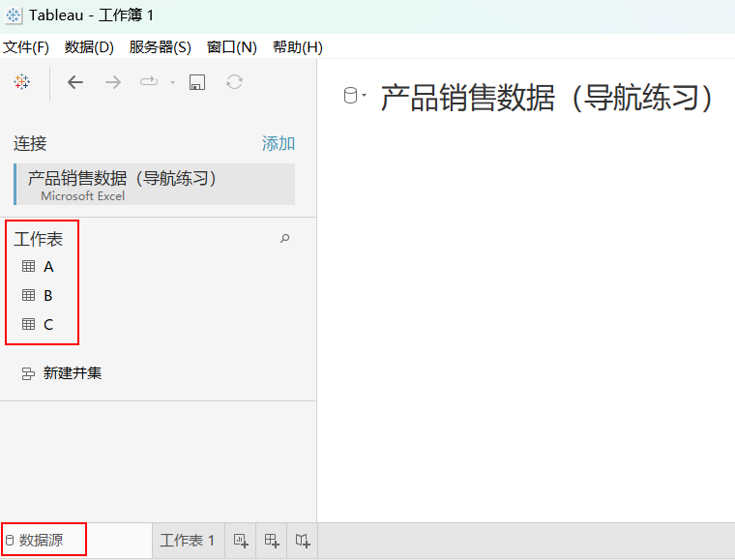
Task: Click 新建并集 to create a union
Action: [x=72, y=373]
